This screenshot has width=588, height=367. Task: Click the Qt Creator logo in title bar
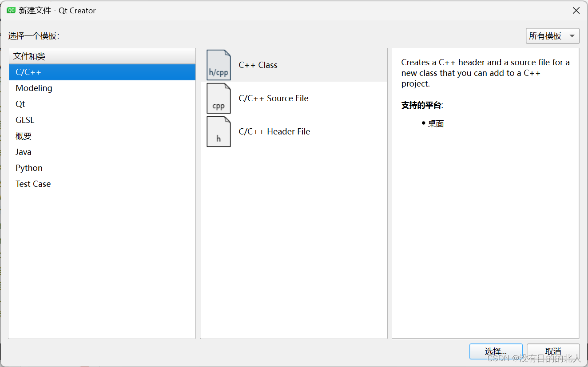coord(11,10)
